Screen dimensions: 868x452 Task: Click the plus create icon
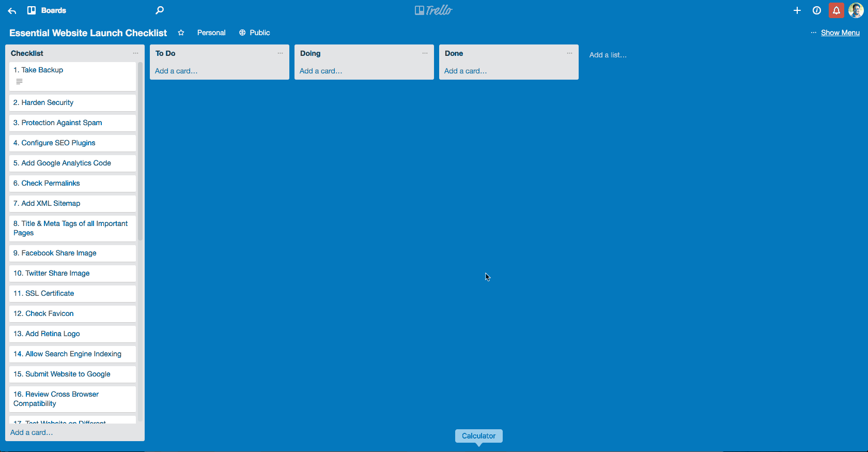click(x=797, y=10)
